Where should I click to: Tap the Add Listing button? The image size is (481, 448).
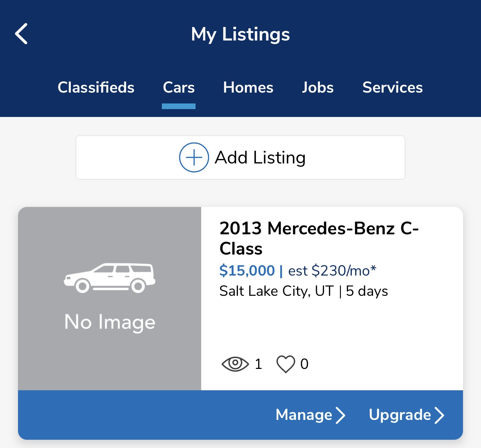[x=240, y=157]
